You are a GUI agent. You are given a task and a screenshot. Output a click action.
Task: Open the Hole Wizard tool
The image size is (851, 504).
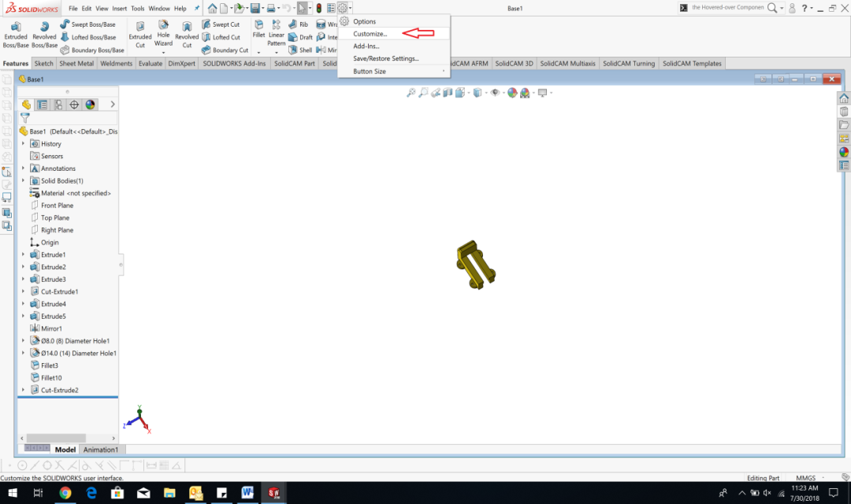tap(163, 34)
